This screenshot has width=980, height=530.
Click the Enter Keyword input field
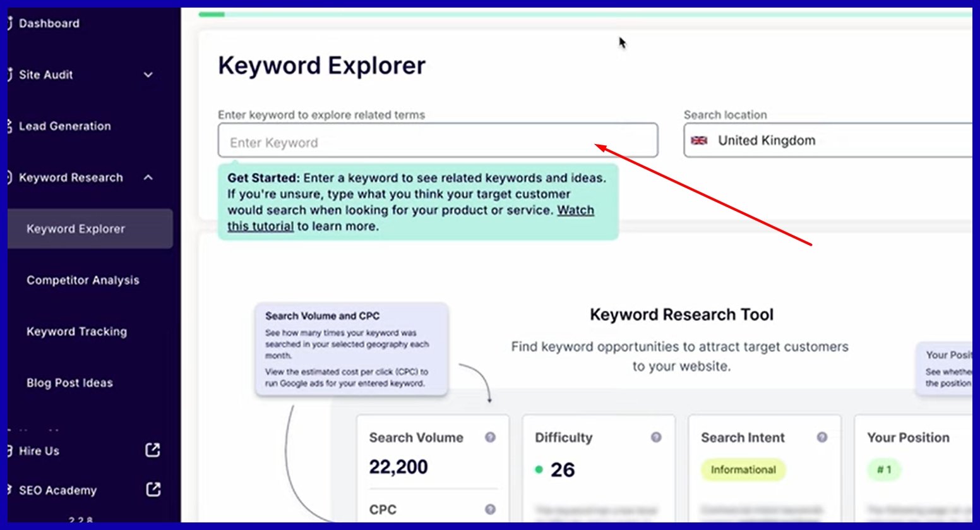pyautogui.click(x=437, y=141)
